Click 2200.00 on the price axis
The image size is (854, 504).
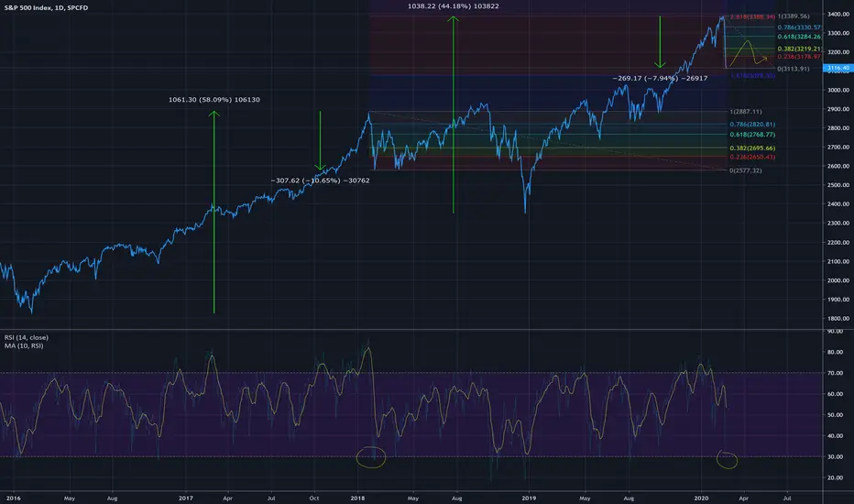[838, 243]
